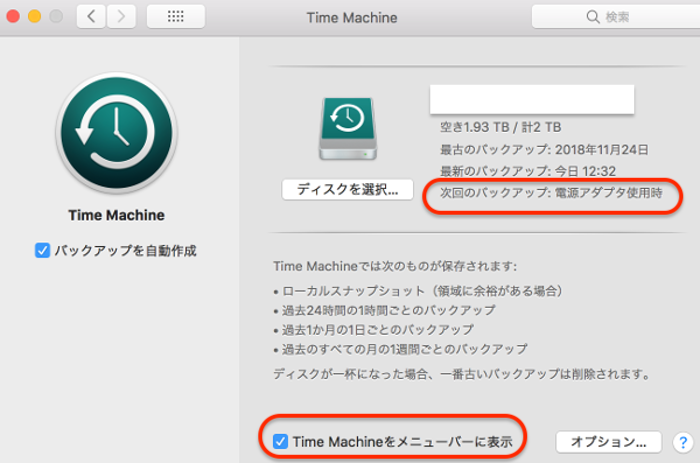
Task: Click the ディスクを選択... button
Action: (347, 190)
